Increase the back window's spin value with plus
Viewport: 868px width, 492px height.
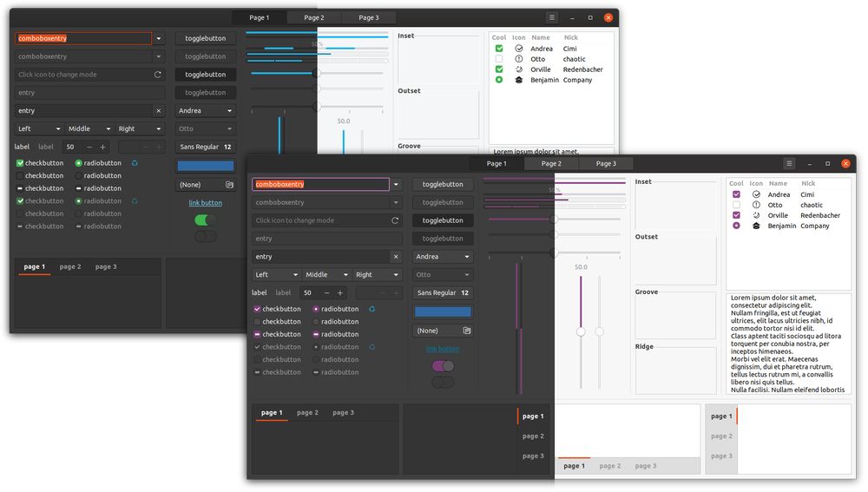coord(102,148)
